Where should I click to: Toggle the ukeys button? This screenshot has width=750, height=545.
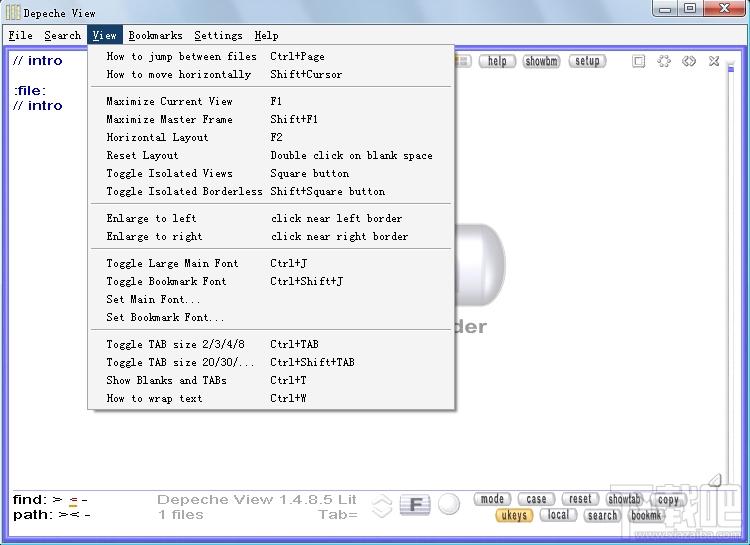click(x=514, y=515)
